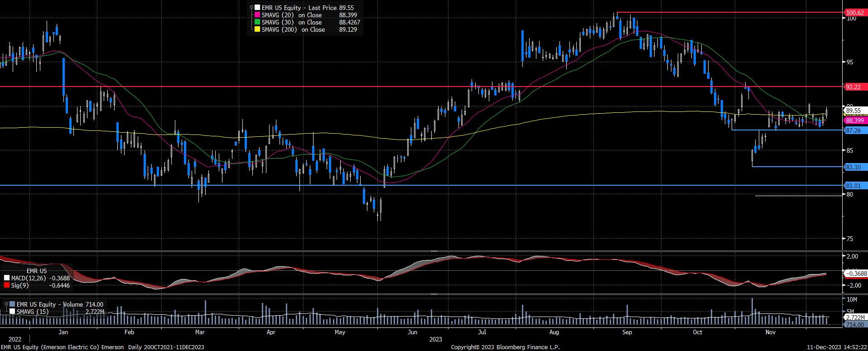Click the '75' price axis label
The width and height of the screenshot is (868, 351).
(849, 239)
